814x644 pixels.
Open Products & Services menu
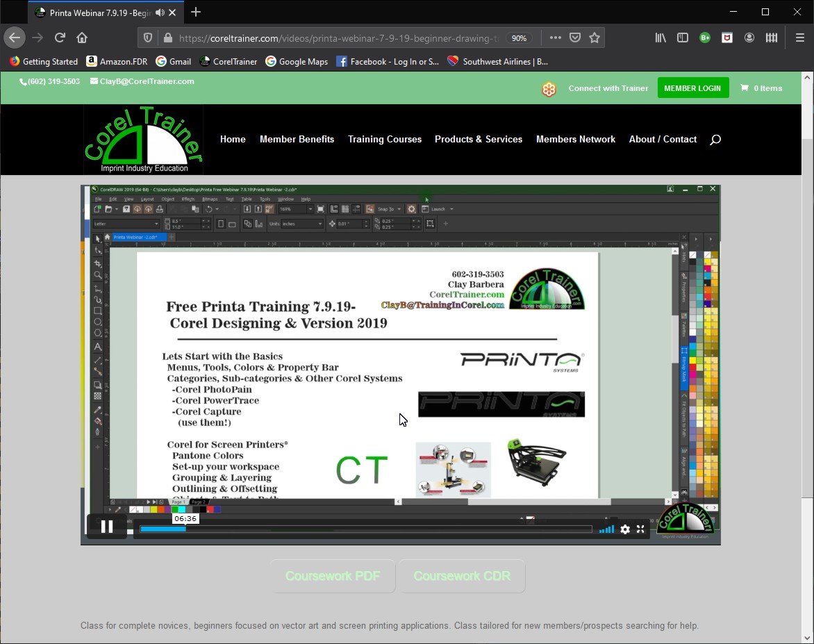[479, 139]
